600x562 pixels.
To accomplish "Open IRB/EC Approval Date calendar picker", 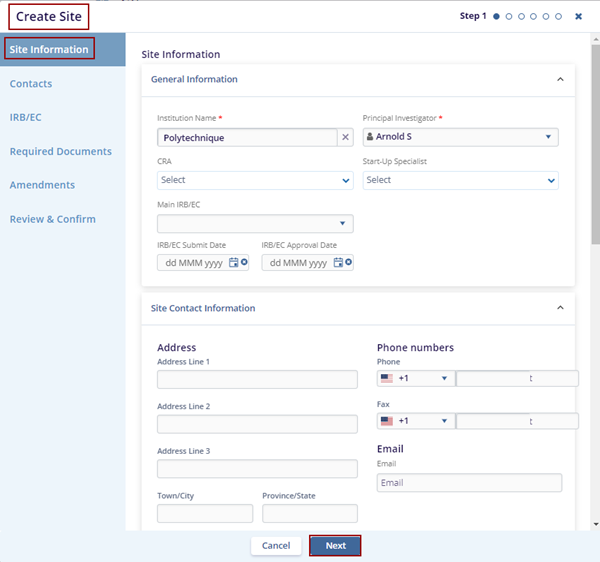I will pos(338,263).
